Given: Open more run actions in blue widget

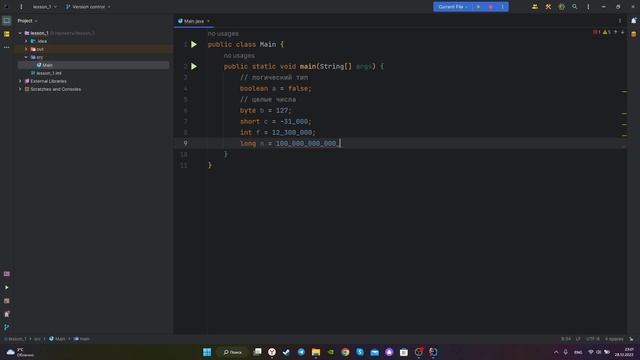Looking at the screenshot, I should pyautogui.click(x=502, y=7).
